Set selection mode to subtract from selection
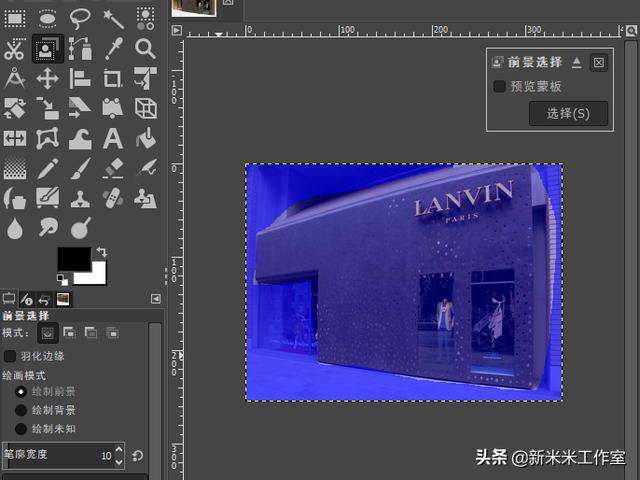640x480 pixels. 91,333
